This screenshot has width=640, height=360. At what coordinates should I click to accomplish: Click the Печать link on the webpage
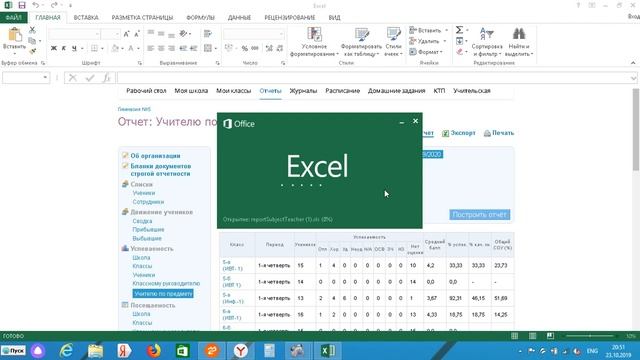click(x=499, y=133)
